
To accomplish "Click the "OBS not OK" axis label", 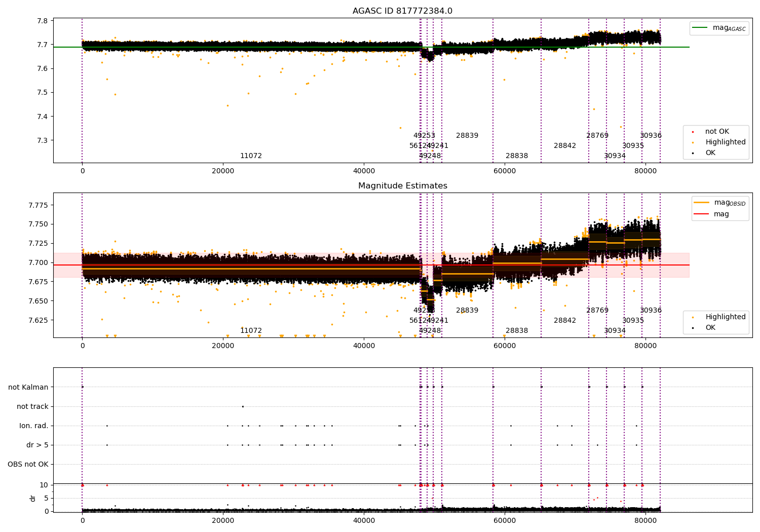I will coord(28,465).
